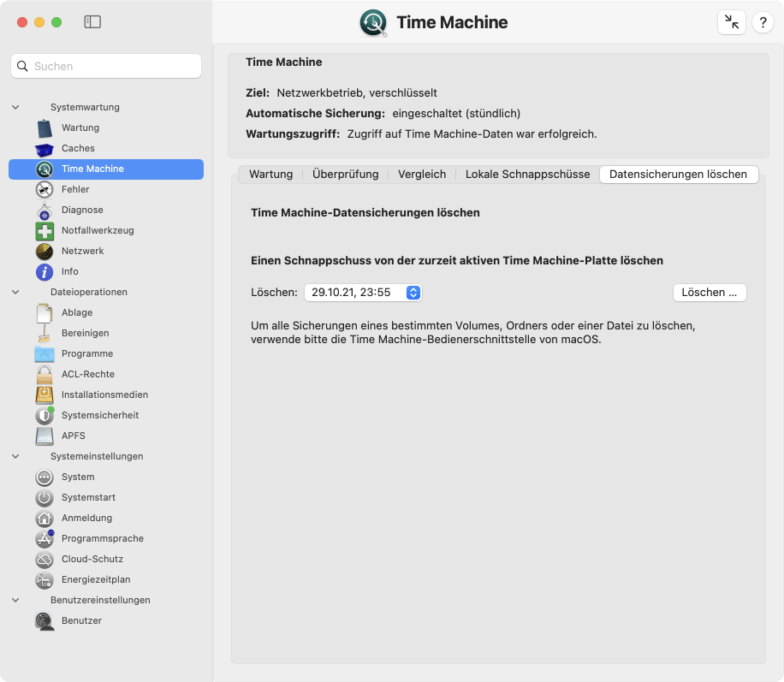Click the Löschen ... button
The width and height of the screenshot is (784, 682).
coord(710,293)
